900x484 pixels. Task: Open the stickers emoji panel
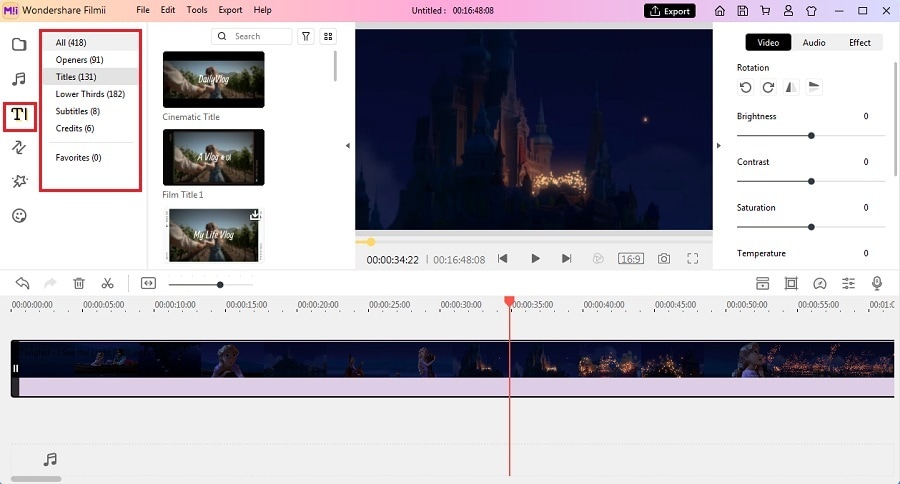coord(19,216)
